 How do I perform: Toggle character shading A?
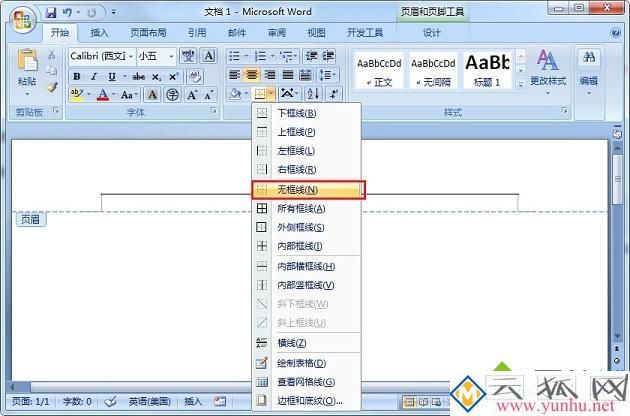coord(152,95)
